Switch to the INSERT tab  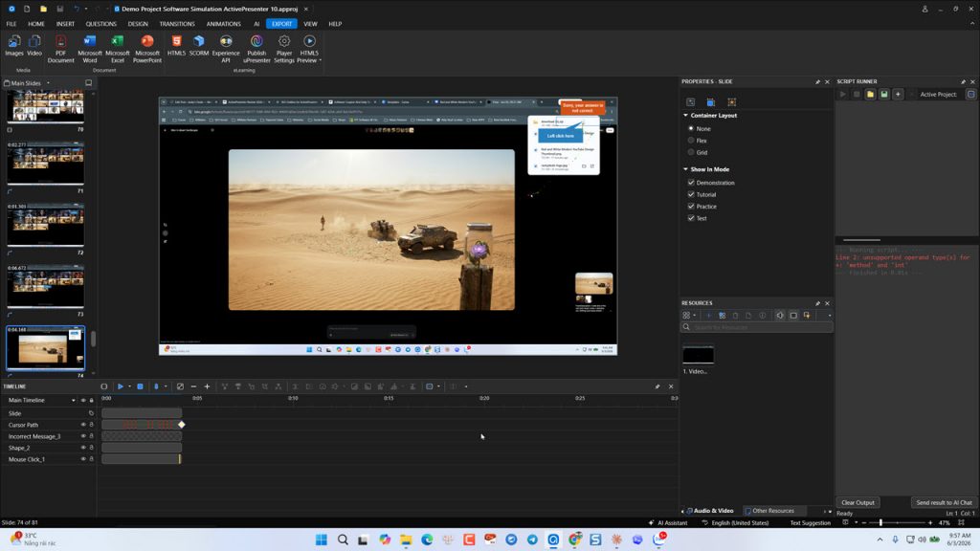65,24
